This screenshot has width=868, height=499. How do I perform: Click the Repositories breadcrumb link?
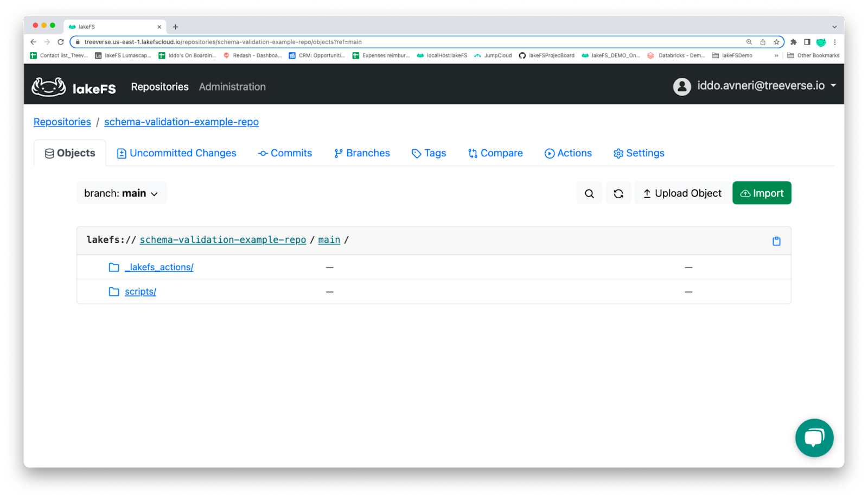[x=62, y=122]
